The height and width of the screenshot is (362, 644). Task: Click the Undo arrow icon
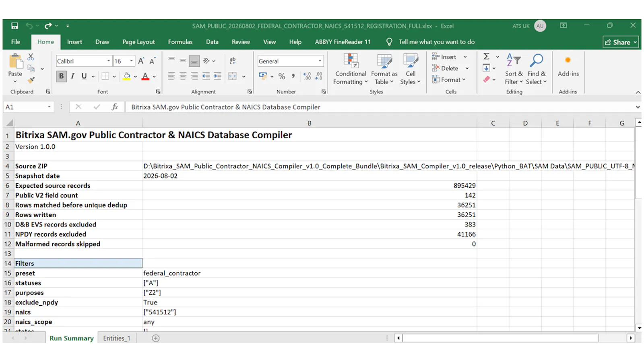coord(29,26)
